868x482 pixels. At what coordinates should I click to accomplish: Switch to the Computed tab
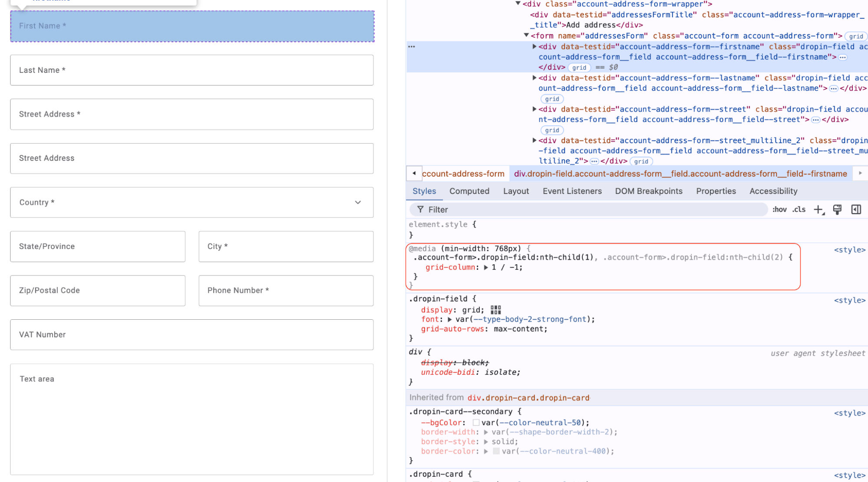point(469,191)
